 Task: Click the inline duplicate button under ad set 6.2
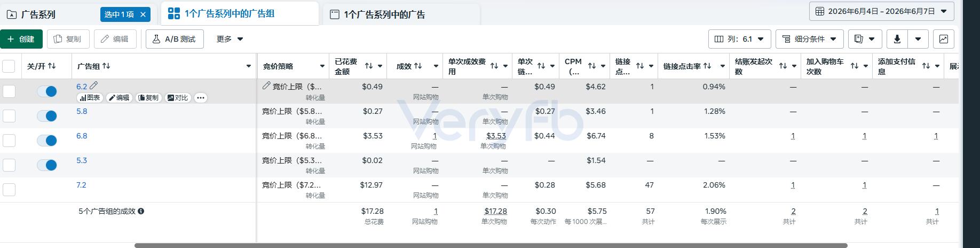[x=148, y=98]
